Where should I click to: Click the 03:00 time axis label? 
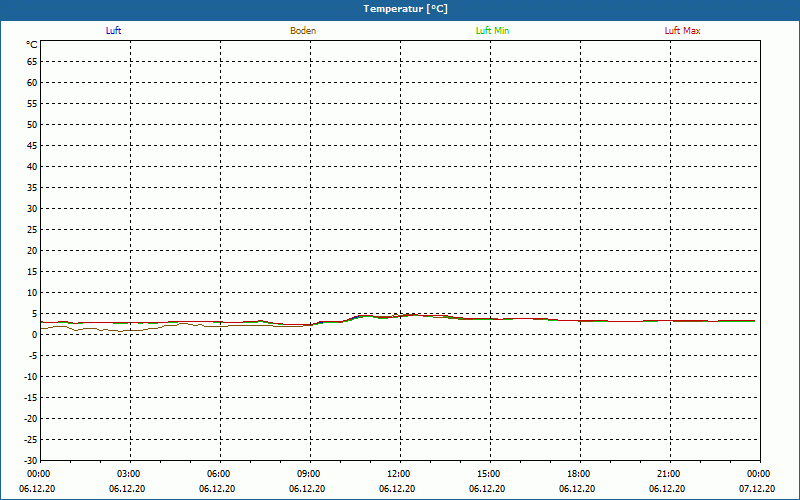129,474
